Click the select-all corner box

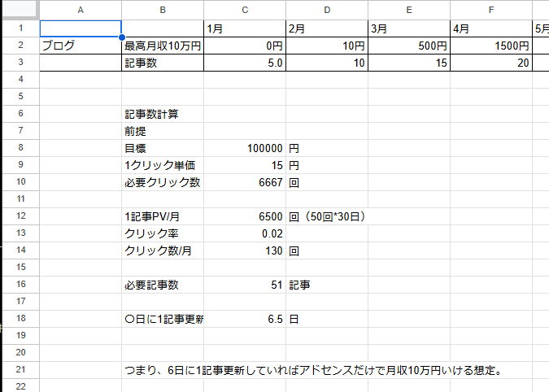pos(20,10)
